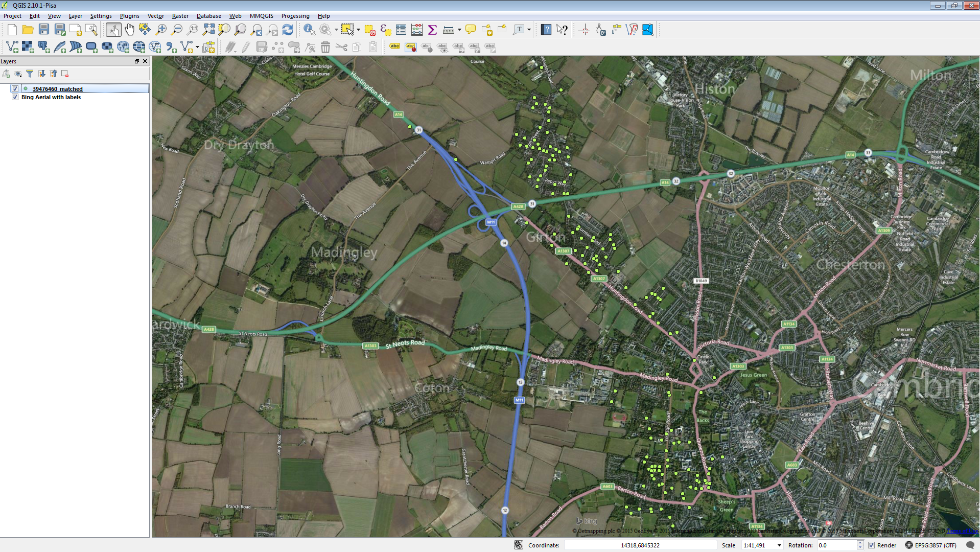This screenshot has height=552, width=980.
Task: Create a new bookmark
Action: coord(486,30)
